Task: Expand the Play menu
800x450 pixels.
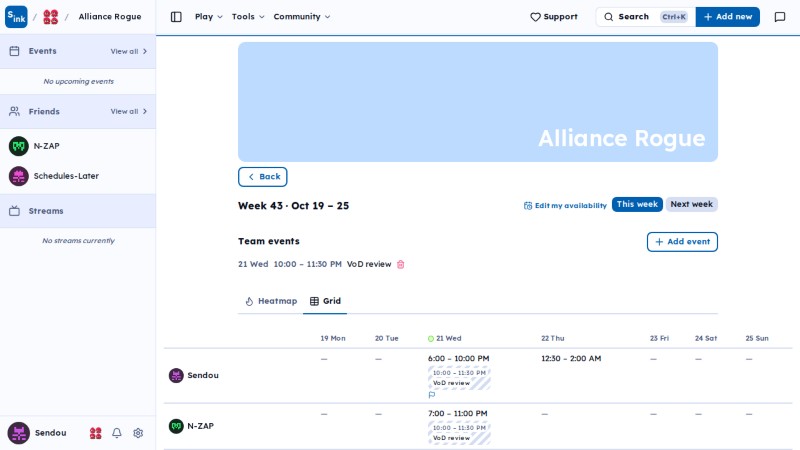Action: pos(209,17)
